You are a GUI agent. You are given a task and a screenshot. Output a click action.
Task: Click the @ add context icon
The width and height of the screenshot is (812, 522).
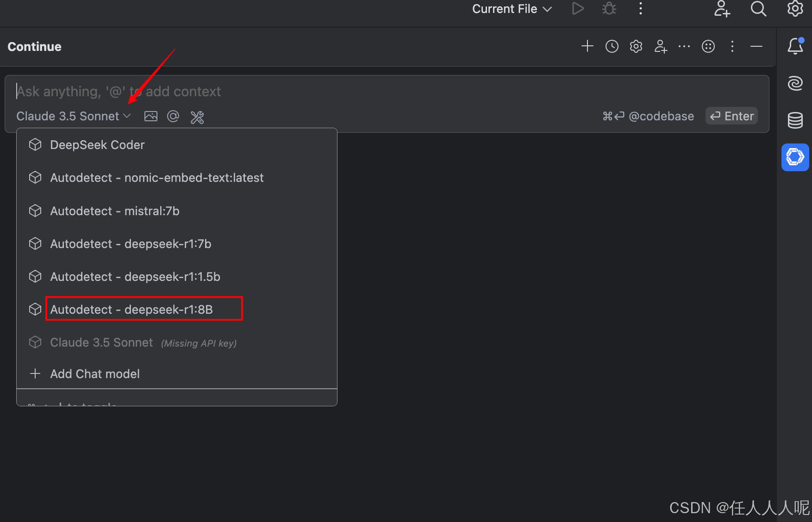pos(173,116)
